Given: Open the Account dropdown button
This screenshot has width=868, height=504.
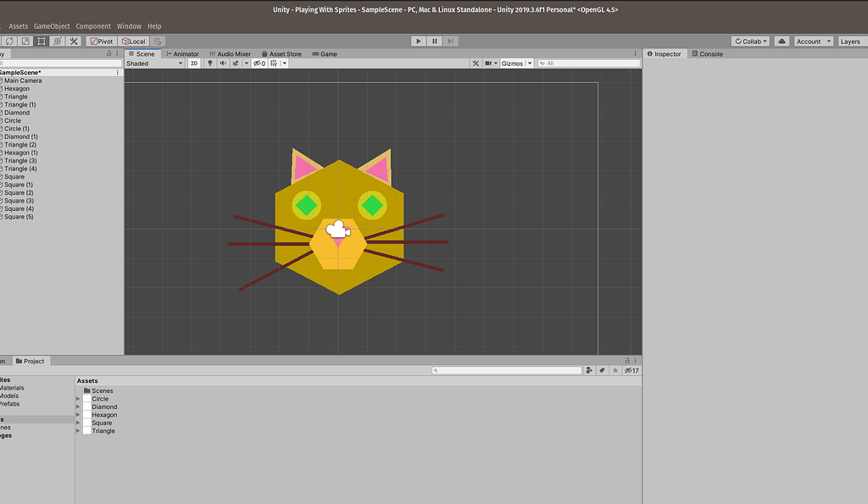Looking at the screenshot, I should click(812, 41).
